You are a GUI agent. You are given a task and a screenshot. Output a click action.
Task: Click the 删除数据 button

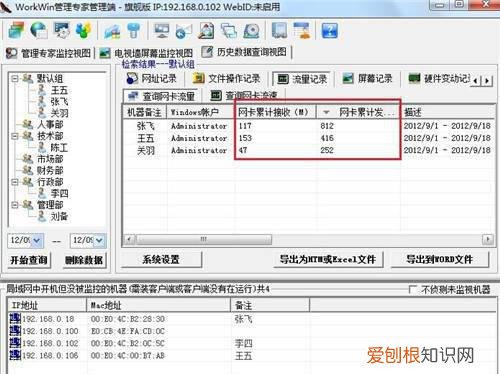84,260
